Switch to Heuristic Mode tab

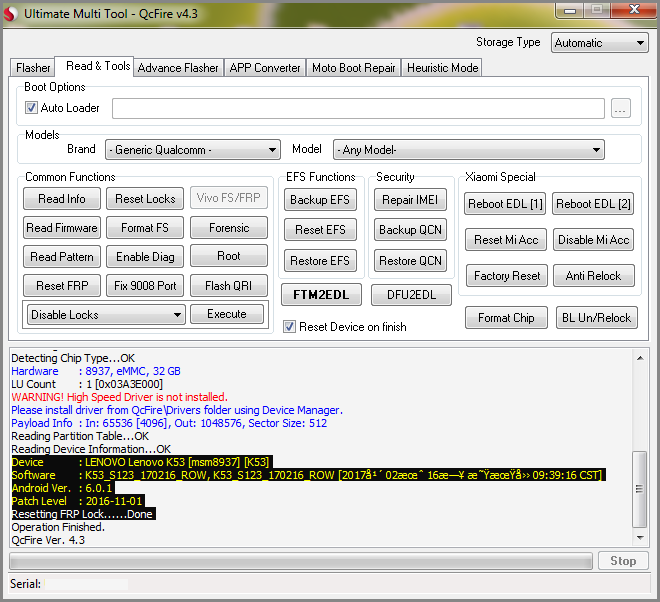442,68
